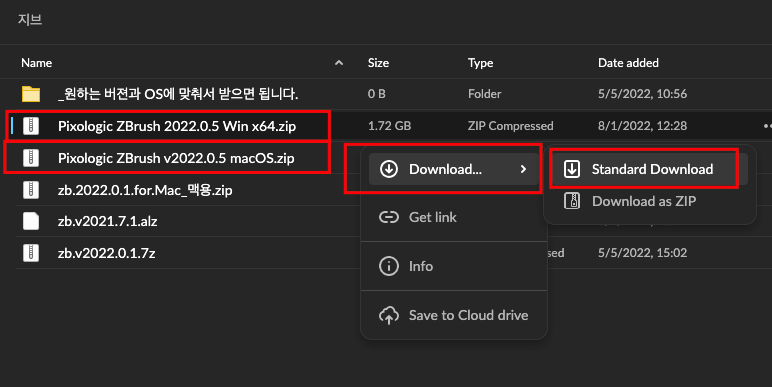
Task: Click the ZIP Compressed type cell
Action: pyautogui.click(x=511, y=126)
